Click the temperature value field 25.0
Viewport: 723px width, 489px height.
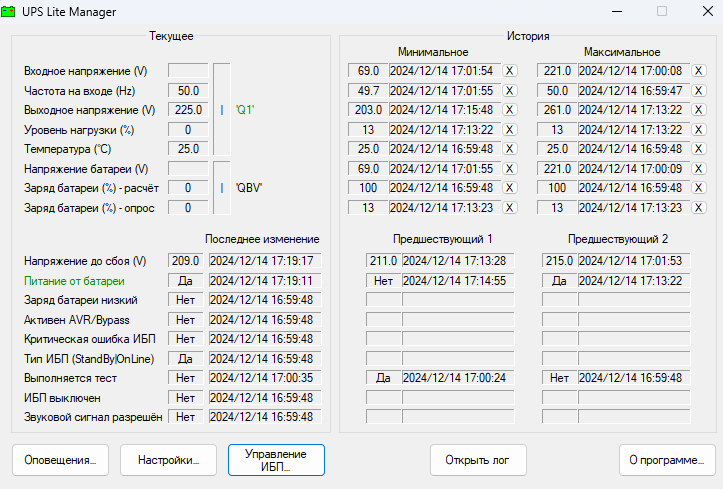tap(187, 149)
